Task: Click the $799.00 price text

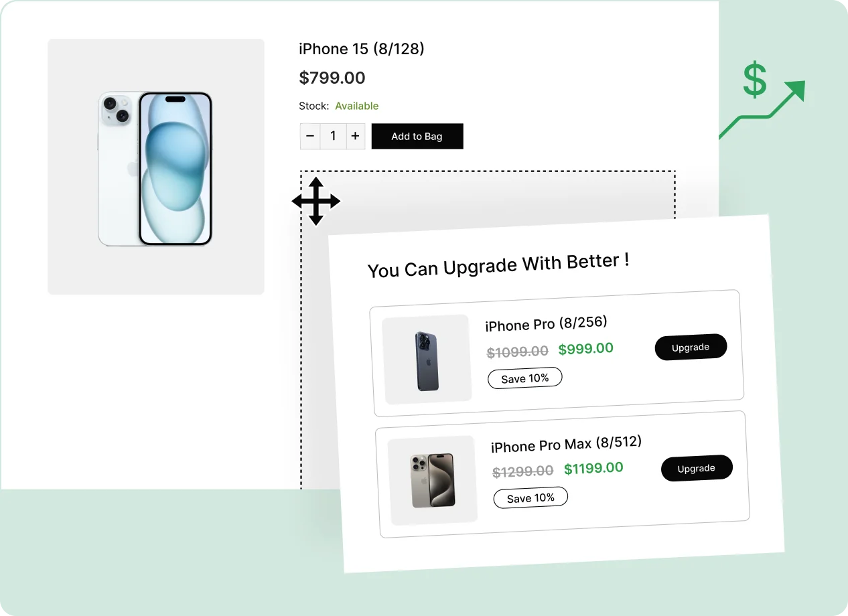Action: click(332, 78)
